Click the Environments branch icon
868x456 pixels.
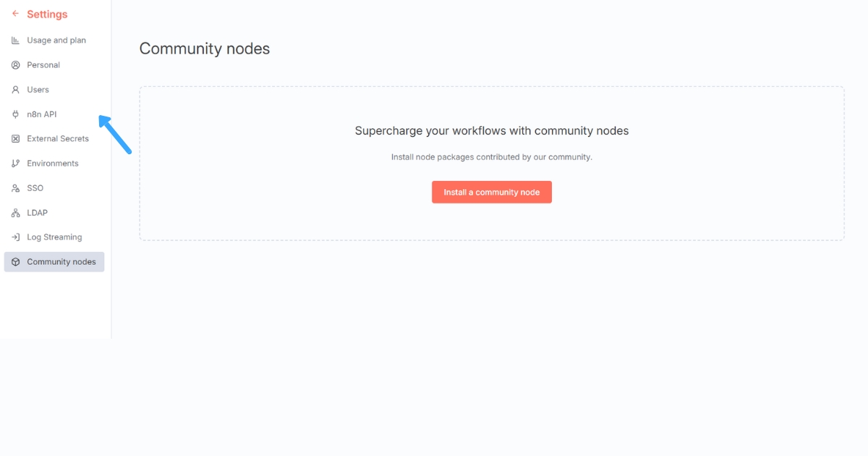pyautogui.click(x=16, y=163)
